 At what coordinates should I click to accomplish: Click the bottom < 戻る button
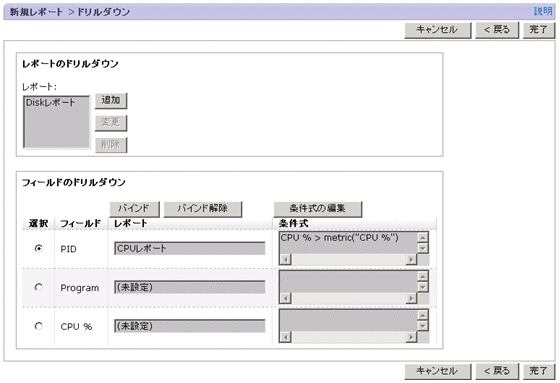click(x=497, y=371)
